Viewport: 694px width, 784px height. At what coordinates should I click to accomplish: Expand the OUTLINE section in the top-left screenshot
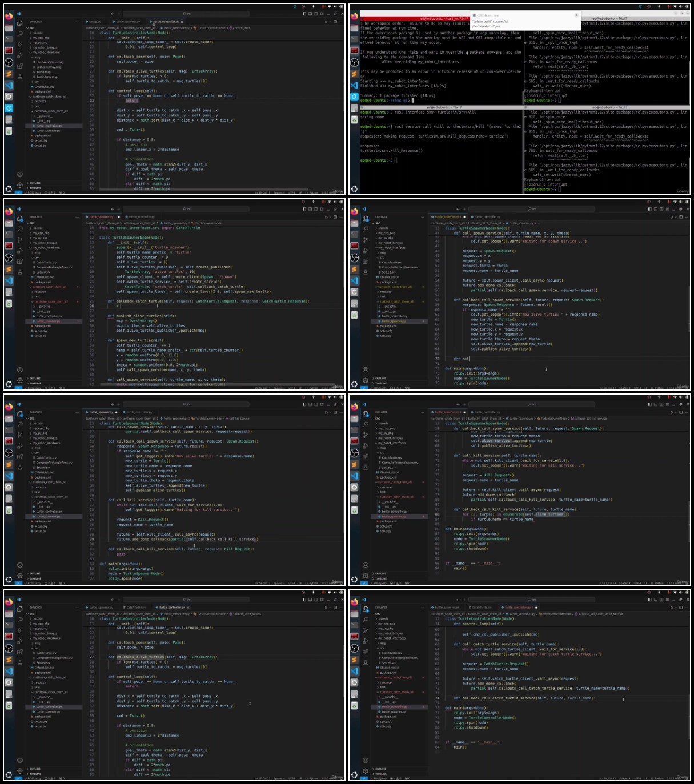coord(55,183)
